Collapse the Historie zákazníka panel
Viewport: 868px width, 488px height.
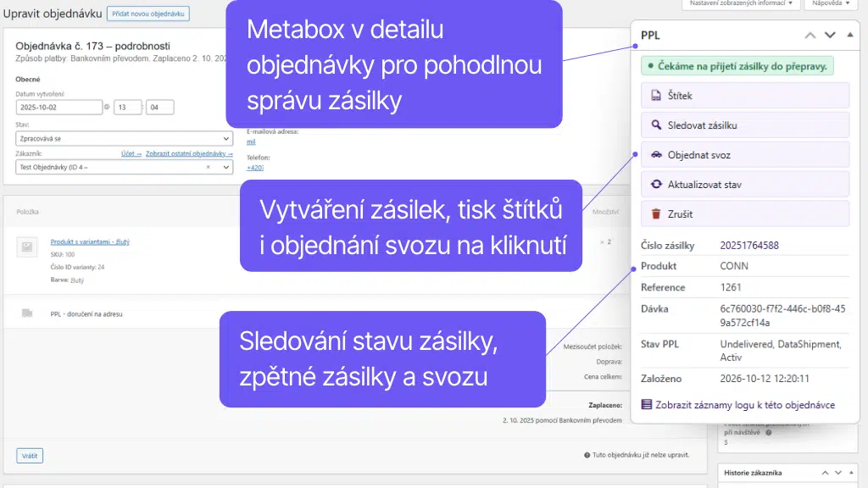(x=851, y=473)
